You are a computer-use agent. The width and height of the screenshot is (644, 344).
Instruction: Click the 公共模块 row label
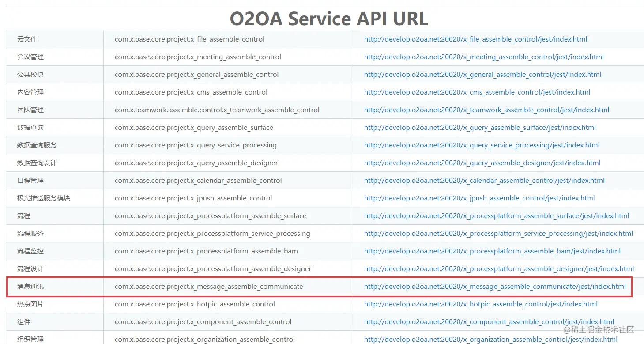point(30,75)
